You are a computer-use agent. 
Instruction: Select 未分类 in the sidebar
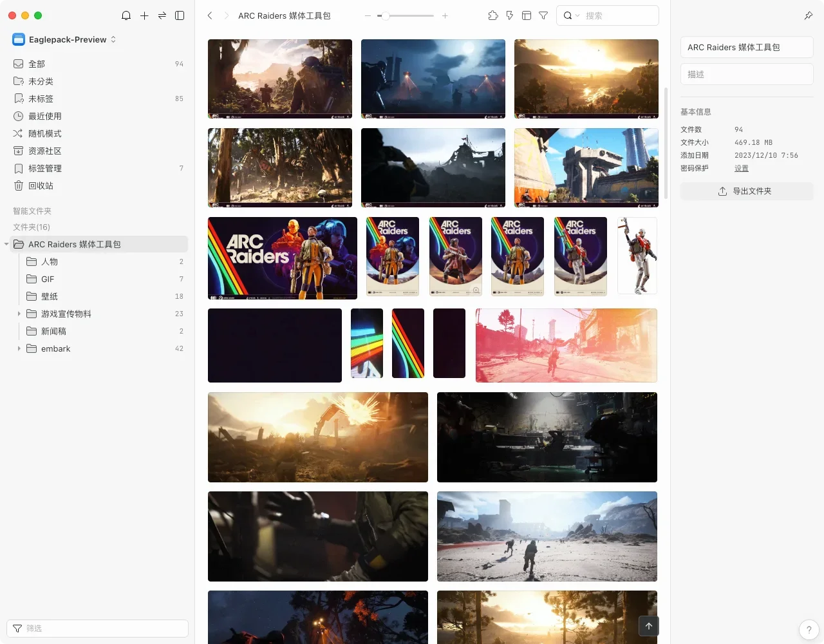click(x=98, y=81)
